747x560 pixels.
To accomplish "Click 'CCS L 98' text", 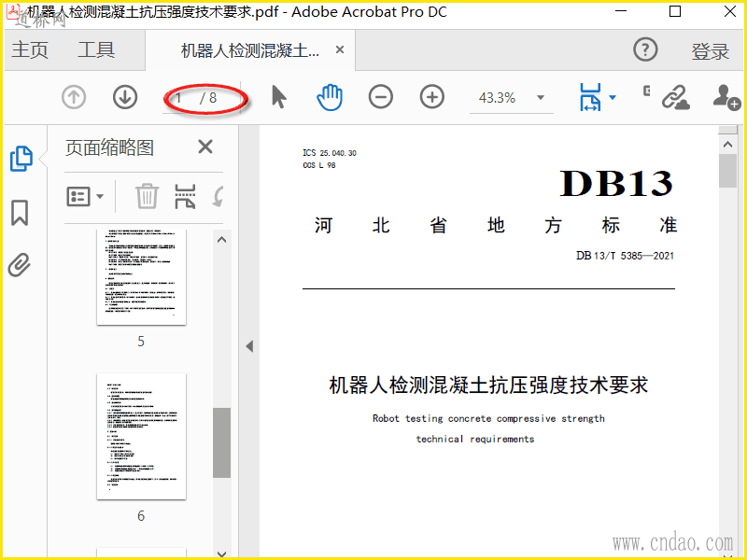I will coord(319,165).
